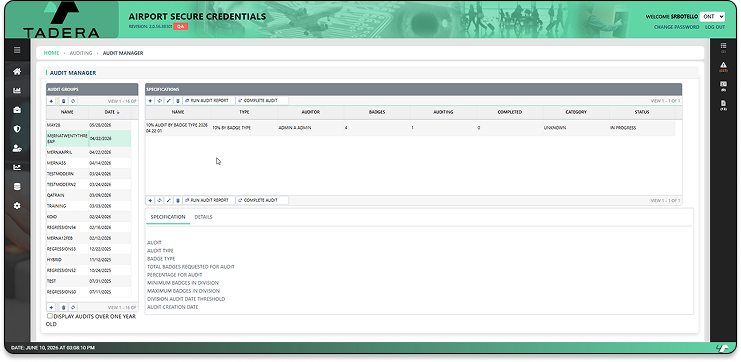Select the HYBRID audit group
The image size is (741, 362).
tap(88, 260)
